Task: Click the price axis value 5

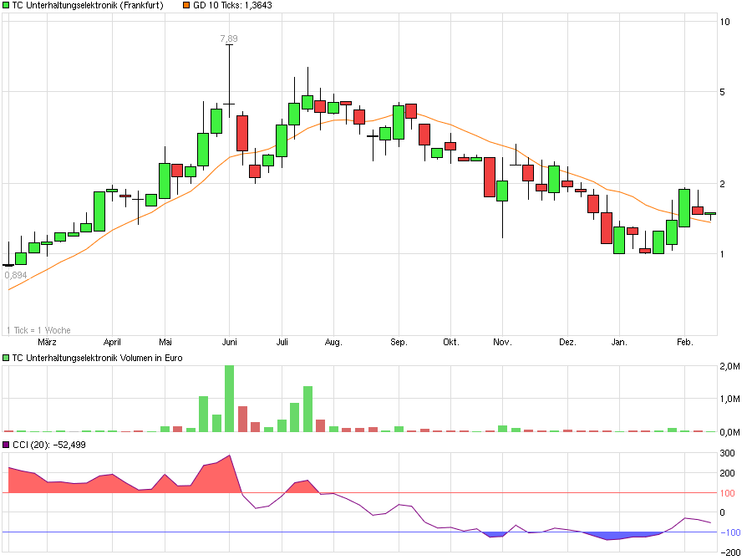Action: [722, 92]
